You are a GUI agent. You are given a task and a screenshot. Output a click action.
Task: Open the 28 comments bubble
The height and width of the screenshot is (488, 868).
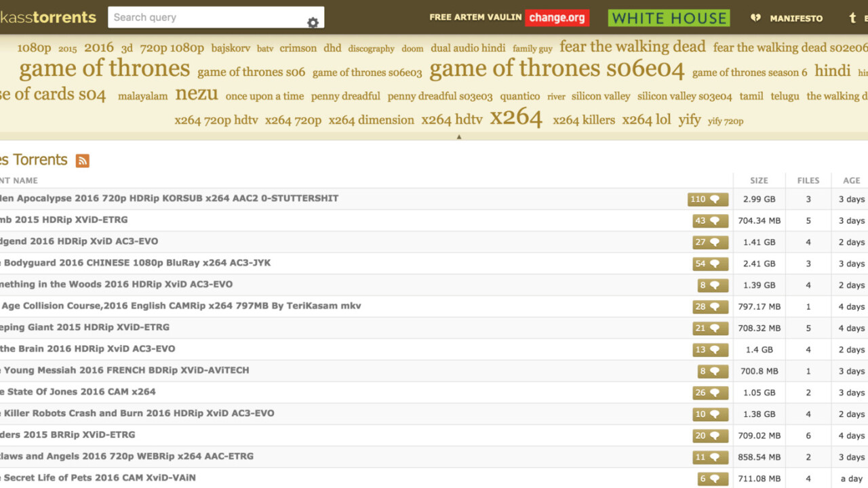(710, 307)
